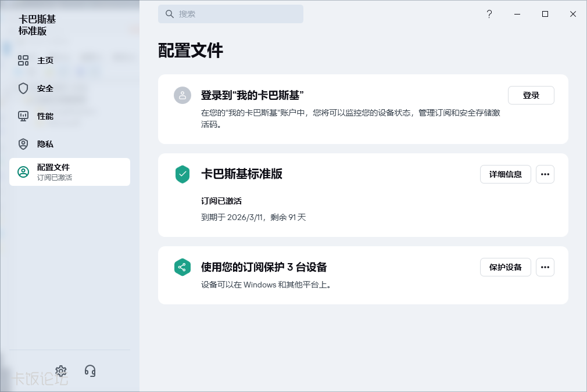Click the green shield checkmark icon
Image resolution: width=587 pixels, height=392 pixels.
coord(182,174)
